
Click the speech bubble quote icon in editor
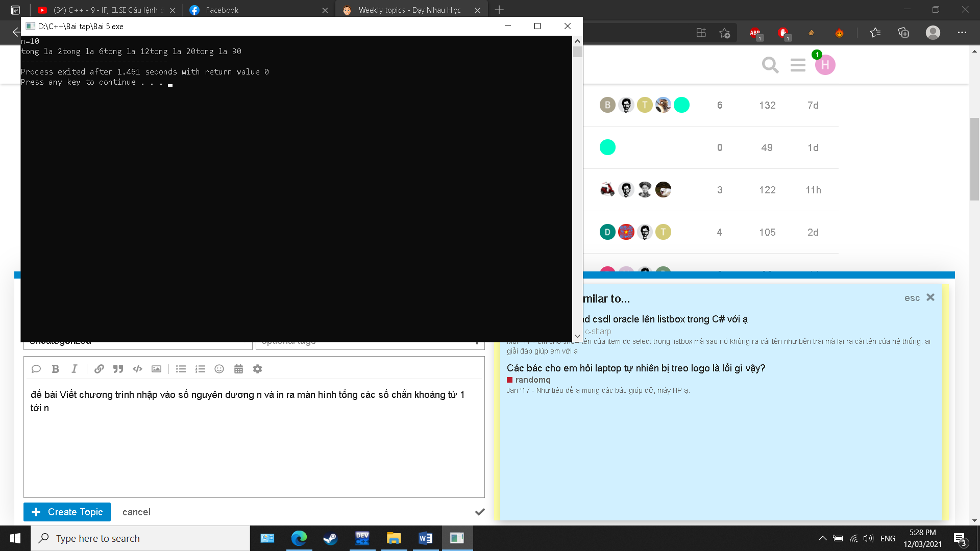36,369
